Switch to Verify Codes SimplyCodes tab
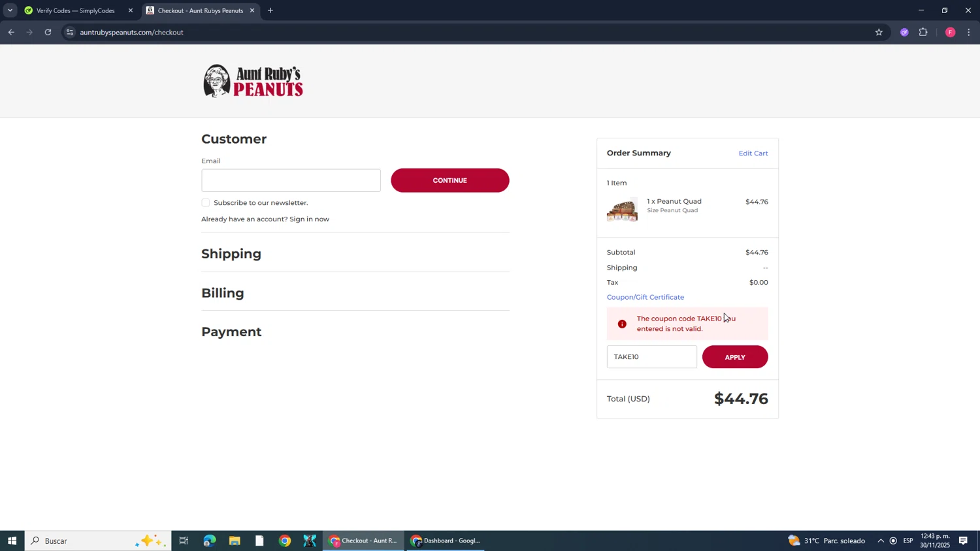The width and height of the screenshot is (980, 551). [76, 10]
